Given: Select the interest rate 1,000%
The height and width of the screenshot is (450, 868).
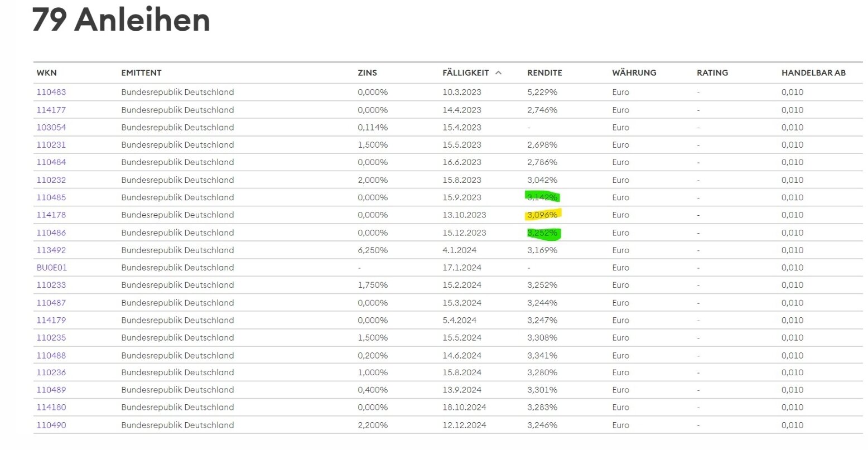Looking at the screenshot, I should click(x=373, y=372).
